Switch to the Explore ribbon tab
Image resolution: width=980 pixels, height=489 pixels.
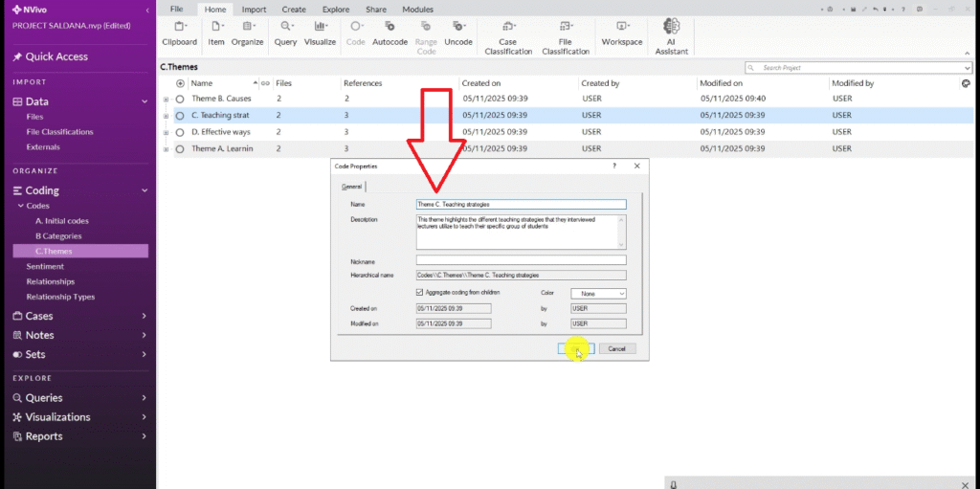335,9
